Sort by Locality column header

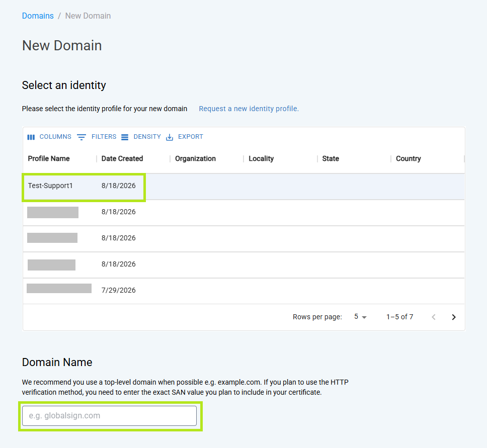(x=261, y=159)
